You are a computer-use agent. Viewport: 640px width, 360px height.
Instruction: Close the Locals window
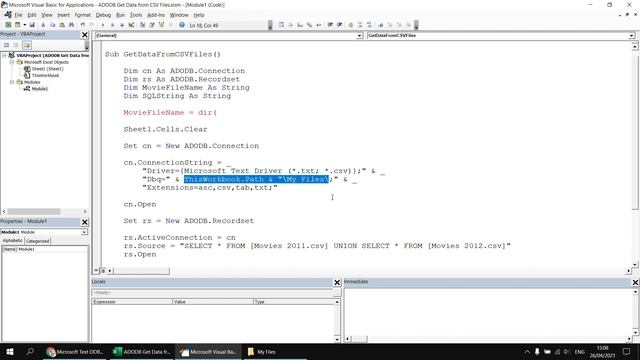pyautogui.click(x=337, y=282)
